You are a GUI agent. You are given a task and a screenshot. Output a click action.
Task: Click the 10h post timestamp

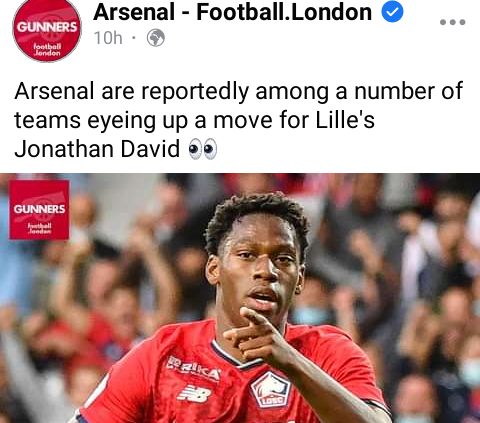click(x=108, y=38)
